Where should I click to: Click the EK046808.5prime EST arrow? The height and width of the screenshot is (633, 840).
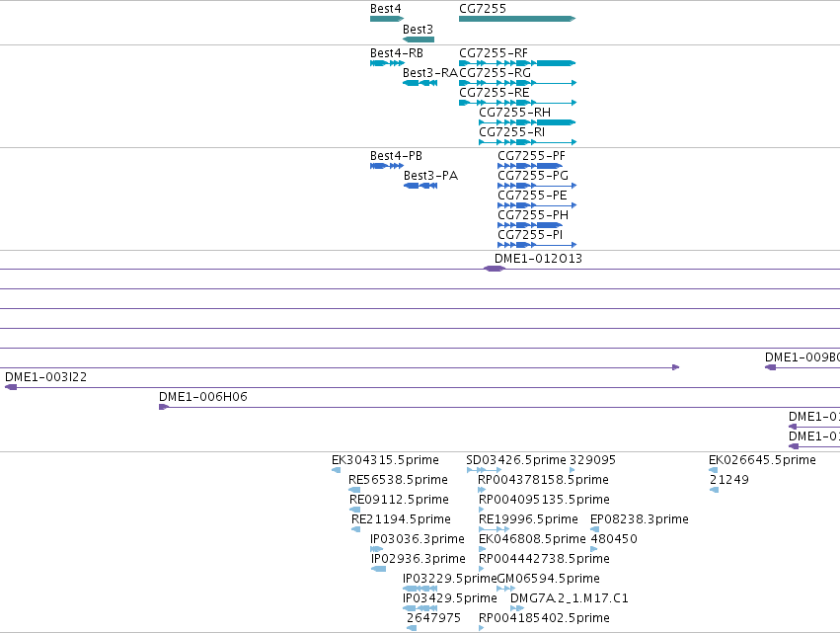click(482, 549)
